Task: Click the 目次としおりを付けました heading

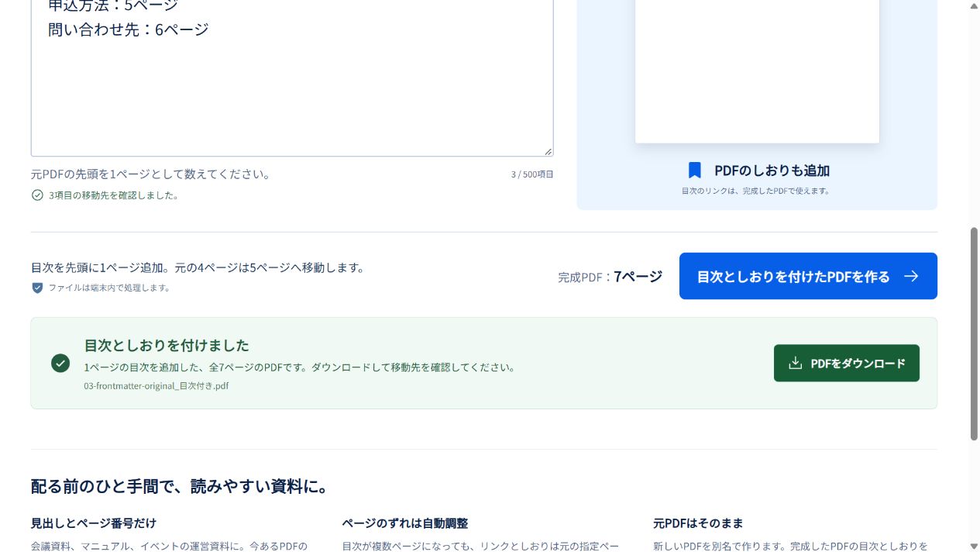Action: pos(167,345)
